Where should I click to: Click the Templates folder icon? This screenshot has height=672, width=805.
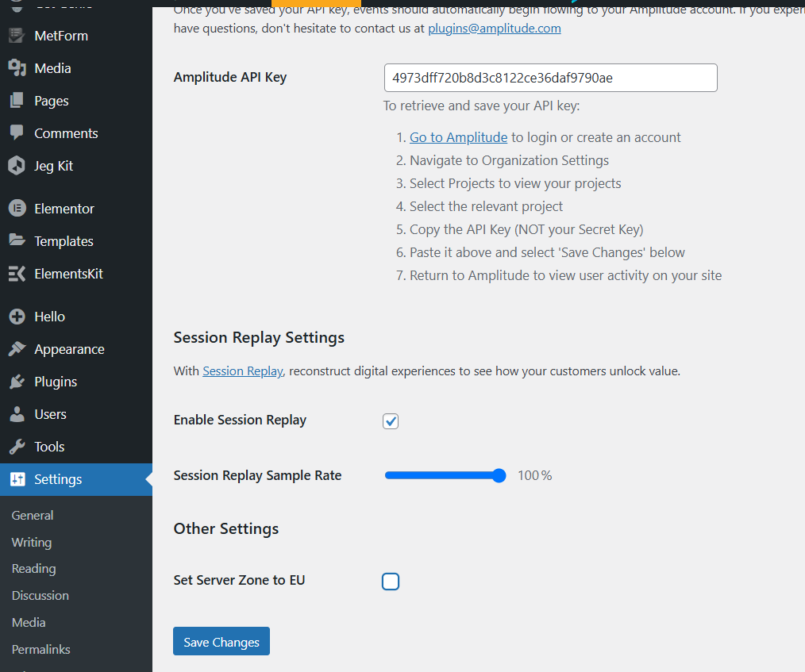[x=17, y=241]
